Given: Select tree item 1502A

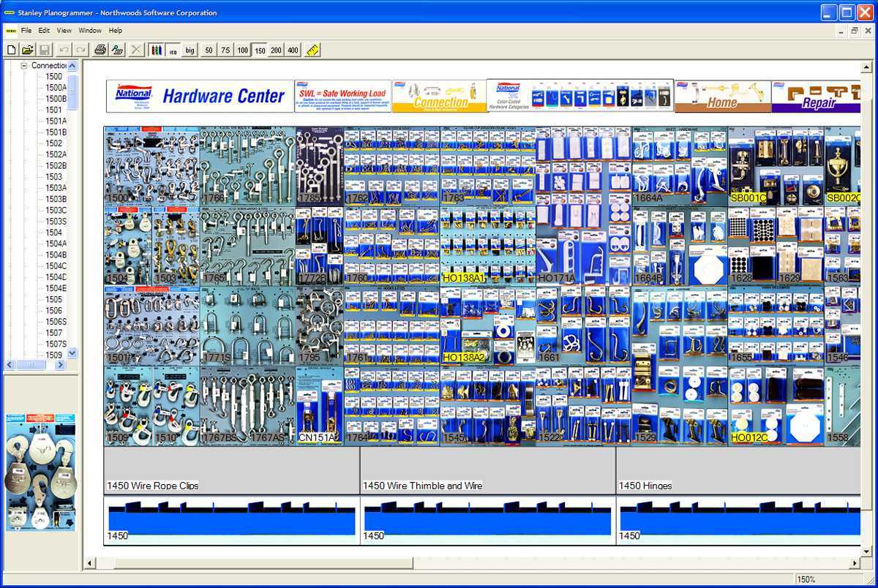Looking at the screenshot, I should pos(56,154).
